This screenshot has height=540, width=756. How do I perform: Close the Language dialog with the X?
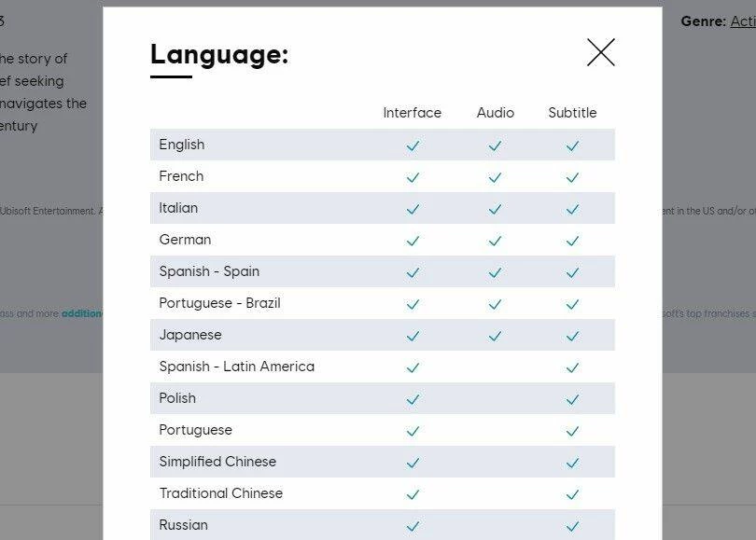(600, 52)
